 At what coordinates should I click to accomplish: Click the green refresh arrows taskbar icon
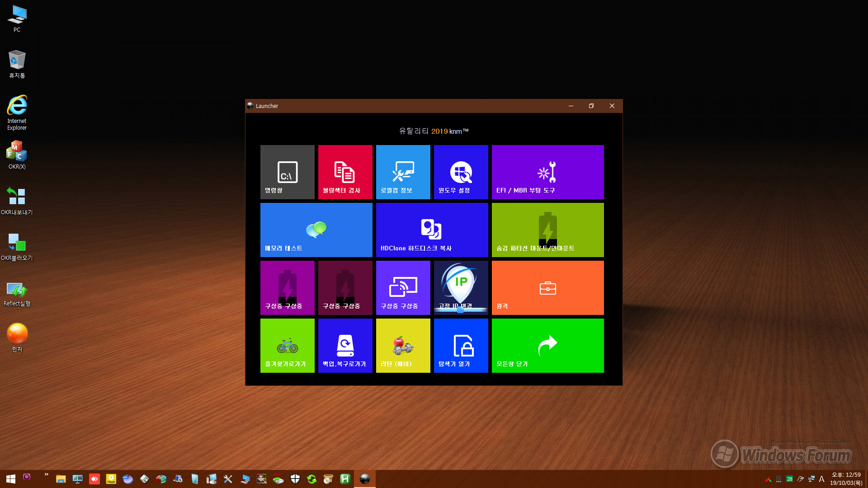pos(312,479)
